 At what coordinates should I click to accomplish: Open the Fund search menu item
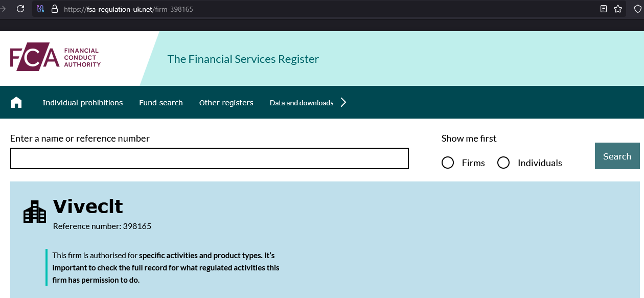pyautogui.click(x=161, y=103)
